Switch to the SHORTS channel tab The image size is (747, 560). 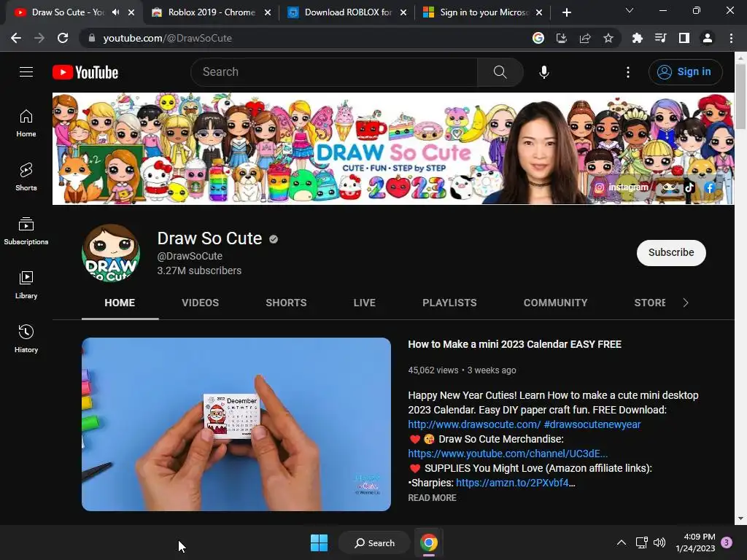coord(286,303)
